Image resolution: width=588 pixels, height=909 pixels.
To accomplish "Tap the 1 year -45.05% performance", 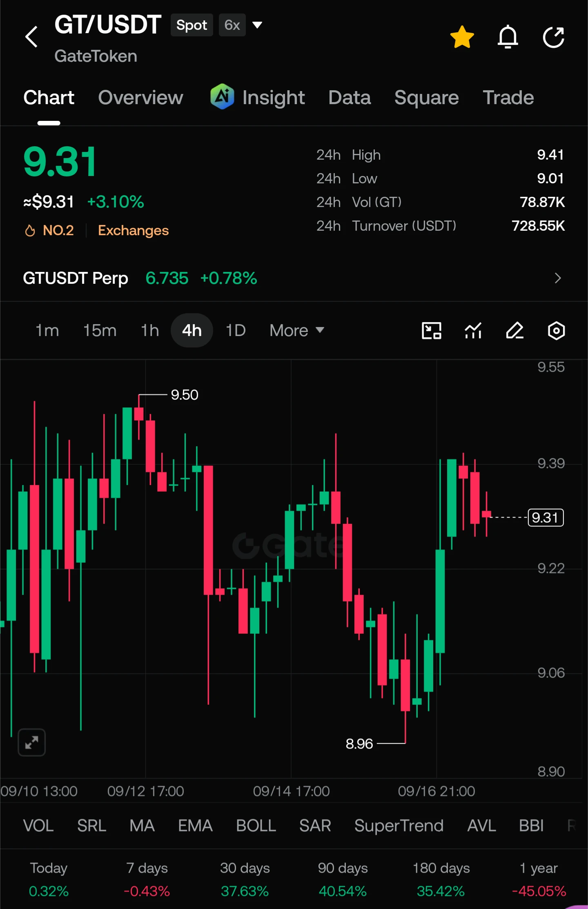I will [539, 879].
